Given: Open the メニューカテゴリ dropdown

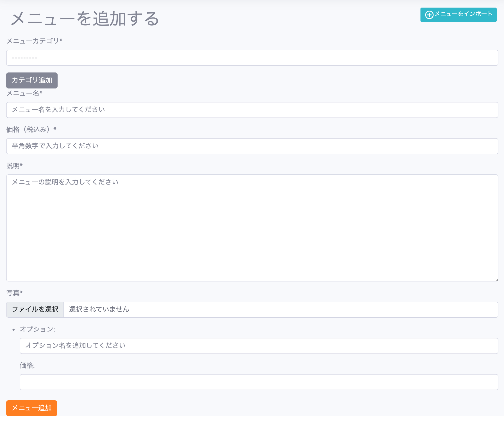Looking at the screenshot, I should pos(252,58).
